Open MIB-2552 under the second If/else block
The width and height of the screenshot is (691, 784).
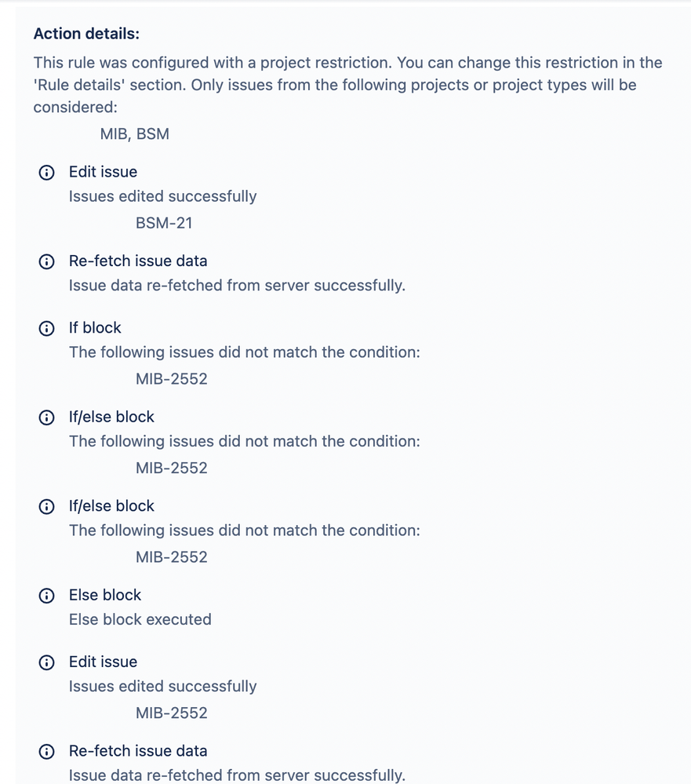[x=171, y=557]
